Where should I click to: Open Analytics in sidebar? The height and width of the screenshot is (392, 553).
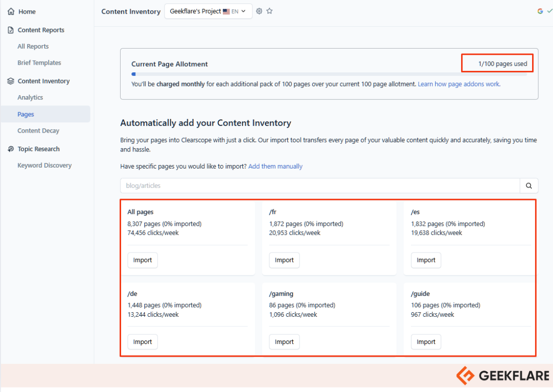coord(30,98)
